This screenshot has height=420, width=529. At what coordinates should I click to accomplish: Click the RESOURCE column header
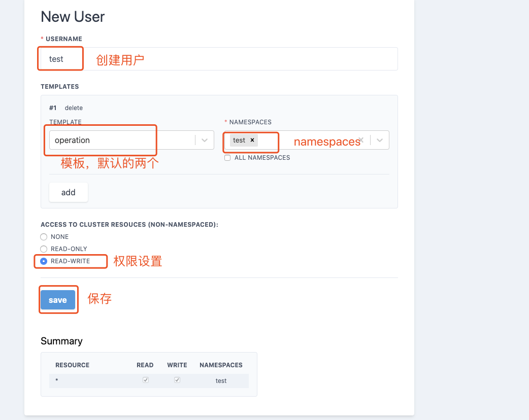pyautogui.click(x=72, y=365)
